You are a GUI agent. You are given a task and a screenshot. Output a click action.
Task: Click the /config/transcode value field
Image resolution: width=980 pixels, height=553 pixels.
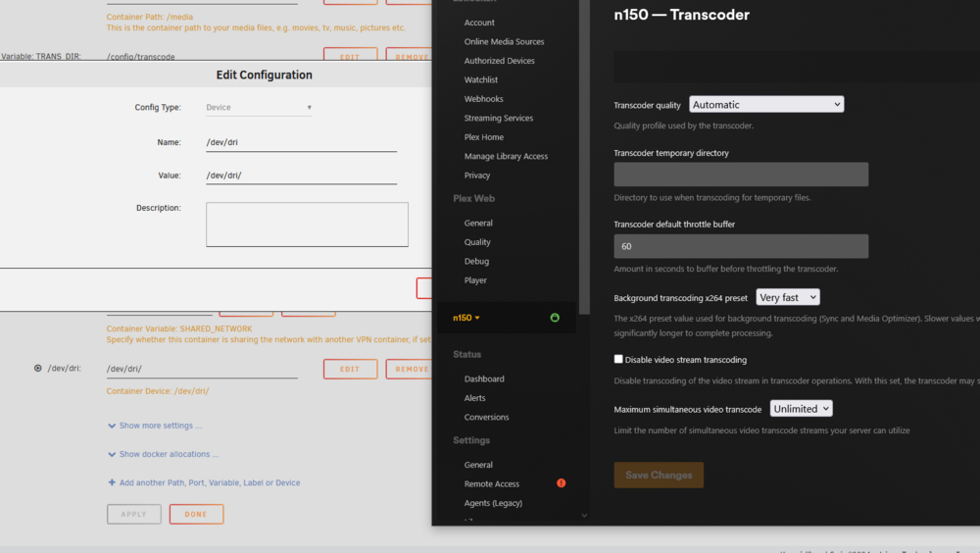[x=202, y=56]
